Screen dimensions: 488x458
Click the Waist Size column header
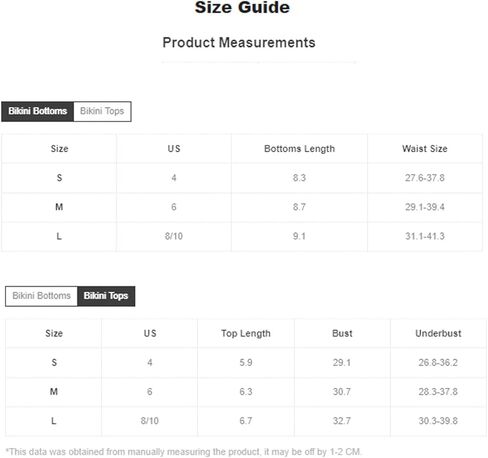(425, 149)
